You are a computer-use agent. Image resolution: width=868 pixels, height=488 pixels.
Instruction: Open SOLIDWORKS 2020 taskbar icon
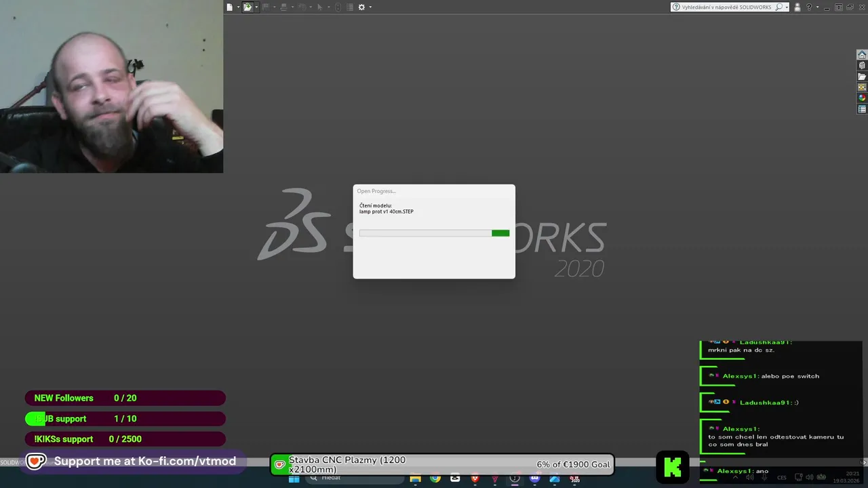[x=575, y=479]
